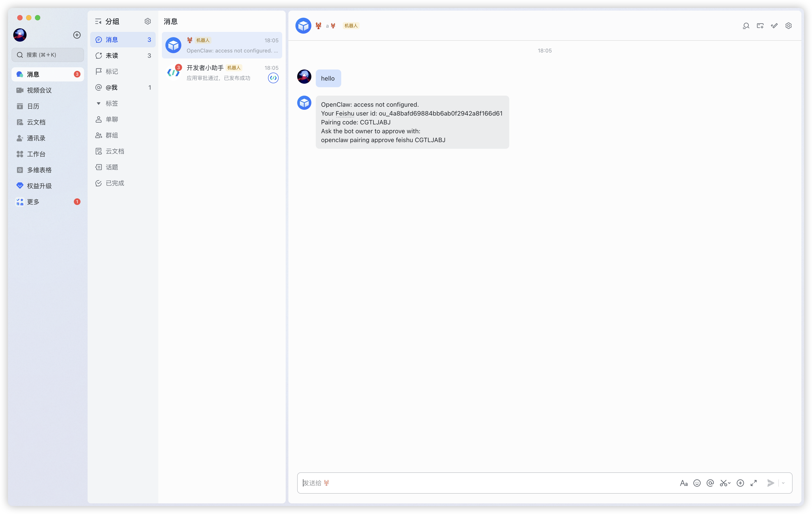This screenshot has height=514, width=812.
Task: Click the mark-as-done checkmark icon in header
Action: (x=774, y=26)
